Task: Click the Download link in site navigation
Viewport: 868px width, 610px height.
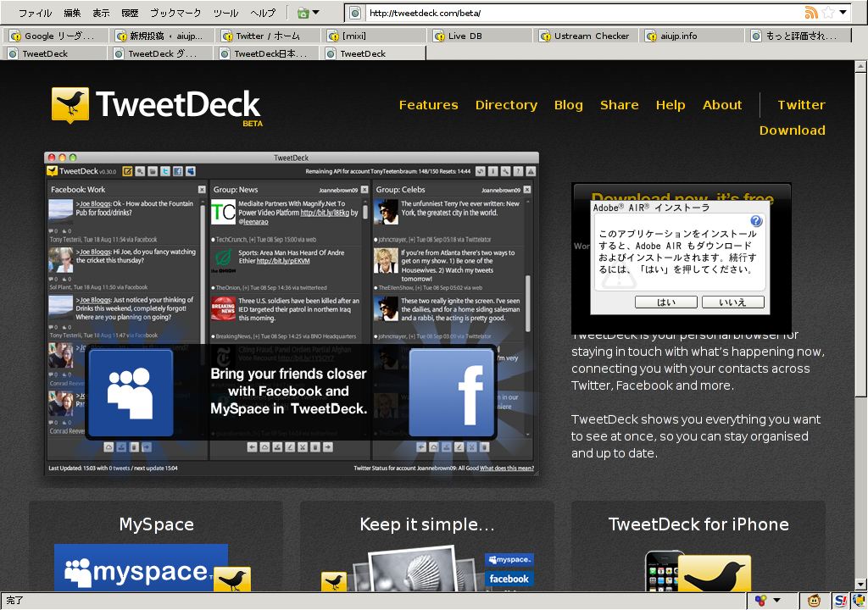Action: [792, 130]
